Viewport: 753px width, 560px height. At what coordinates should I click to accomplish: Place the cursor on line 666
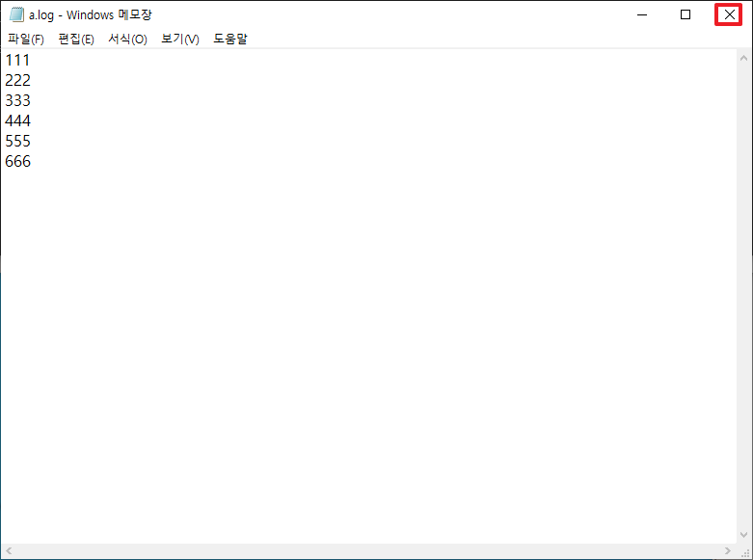[17, 161]
